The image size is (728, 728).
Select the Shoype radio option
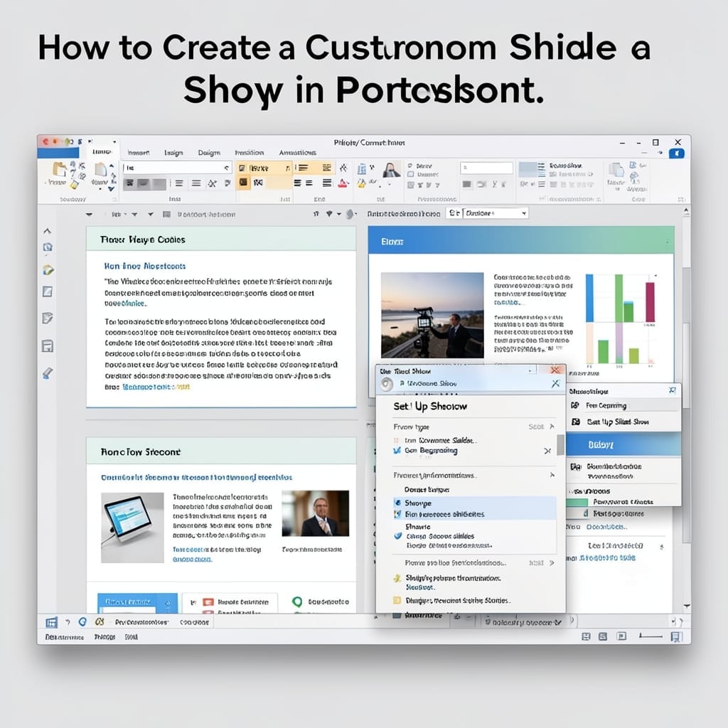click(x=398, y=503)
